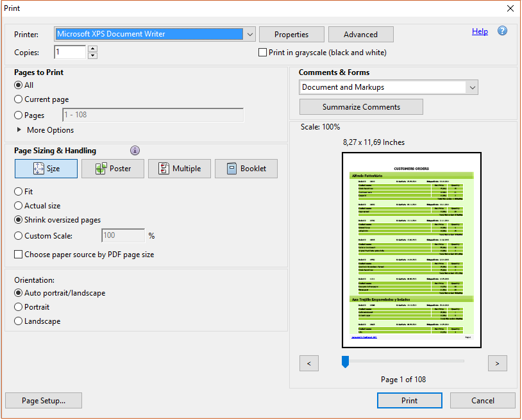Select Multiple pages per sheet mode
522x420 pixels.
[x=179, y=169]
